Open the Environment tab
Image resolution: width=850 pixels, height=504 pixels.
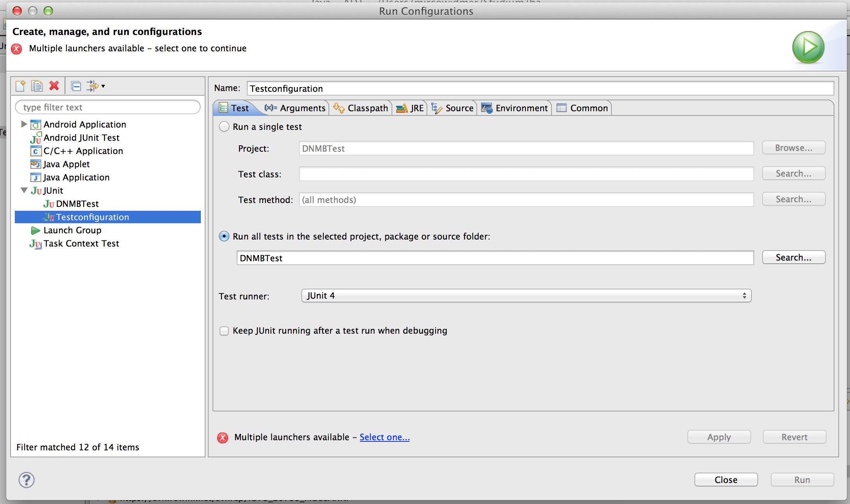(515, 108)
